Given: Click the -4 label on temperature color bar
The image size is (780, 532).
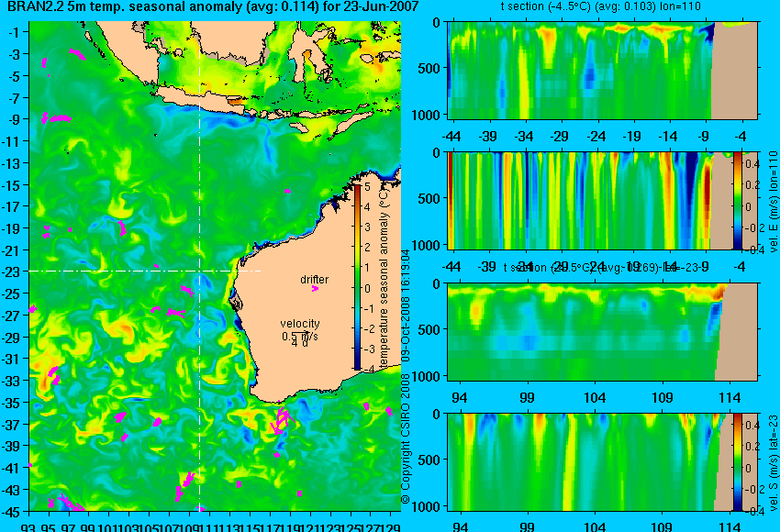Looking at the screenshot, I should point(367,370).
